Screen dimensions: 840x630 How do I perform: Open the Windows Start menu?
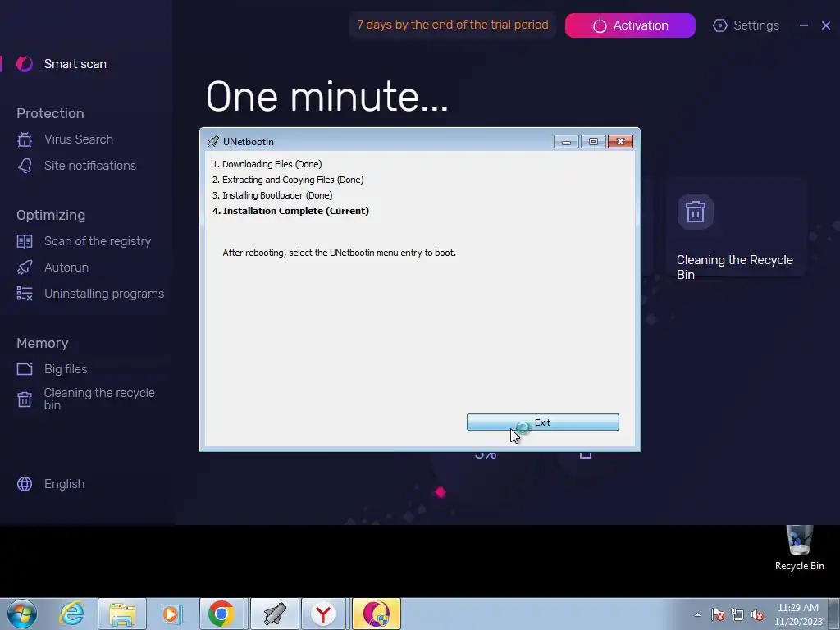(22, 614)
